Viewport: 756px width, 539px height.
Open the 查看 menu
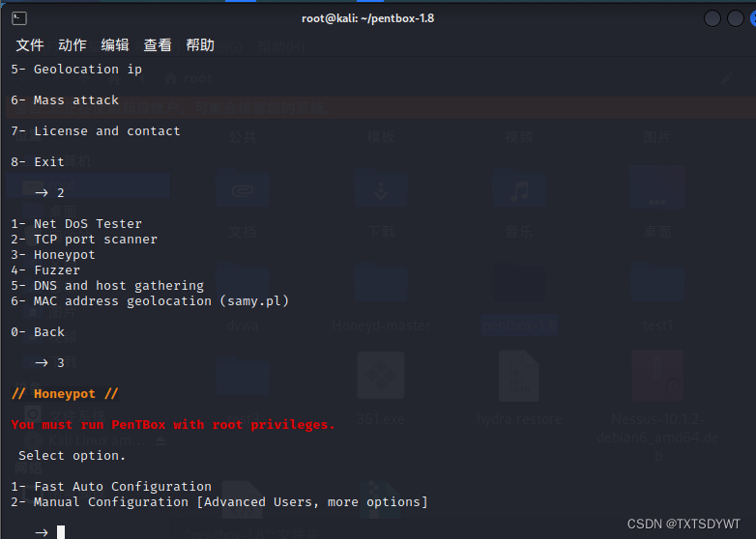click(x=158, y=45)
